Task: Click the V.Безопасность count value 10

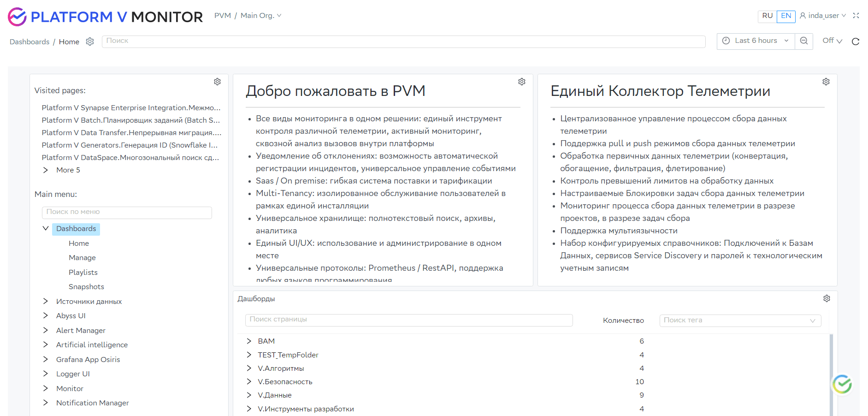Action: pos(639,382)
